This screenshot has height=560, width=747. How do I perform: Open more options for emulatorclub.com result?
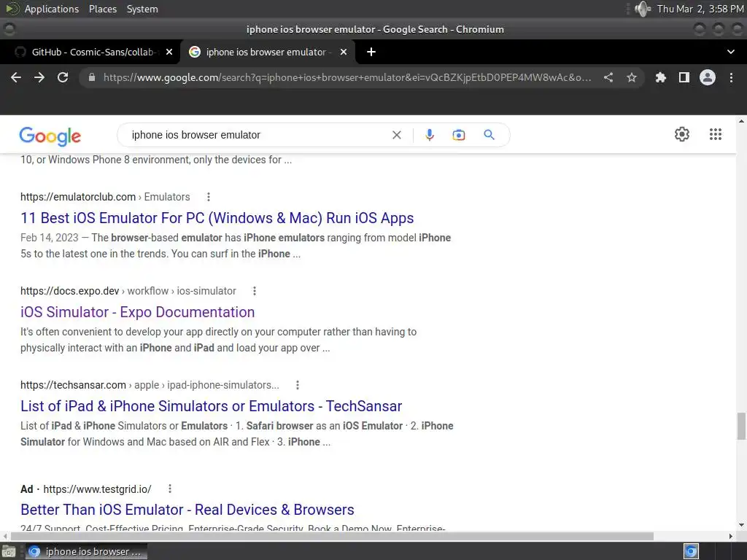coord(208,197)
